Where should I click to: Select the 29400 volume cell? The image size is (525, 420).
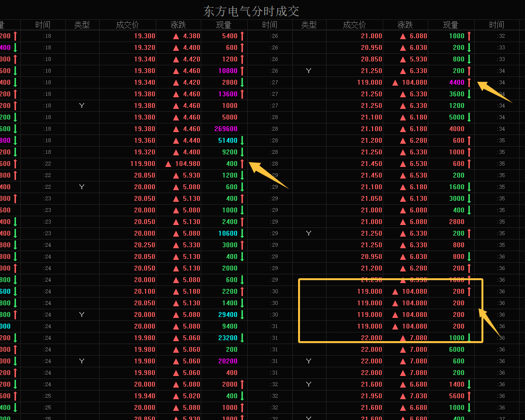(228, 315)
